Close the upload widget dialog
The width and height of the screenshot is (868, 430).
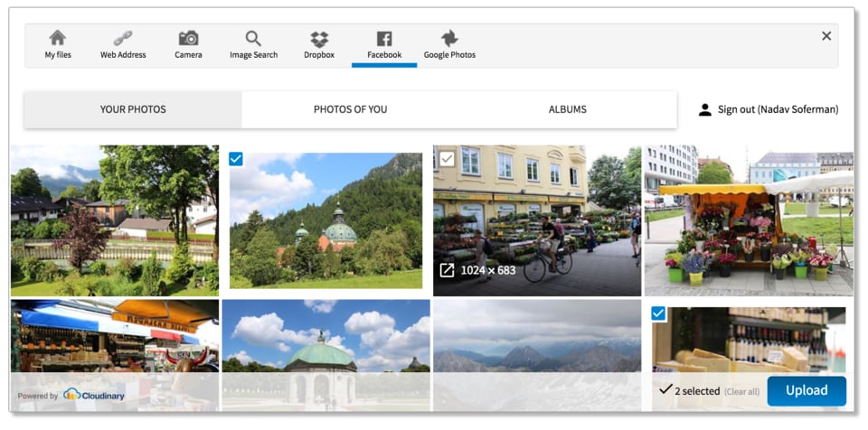[826, 36]
